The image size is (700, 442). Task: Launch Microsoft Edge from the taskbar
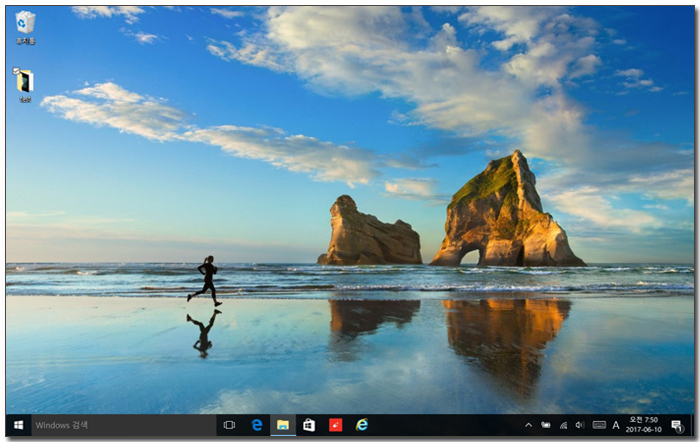pos(256,425)
